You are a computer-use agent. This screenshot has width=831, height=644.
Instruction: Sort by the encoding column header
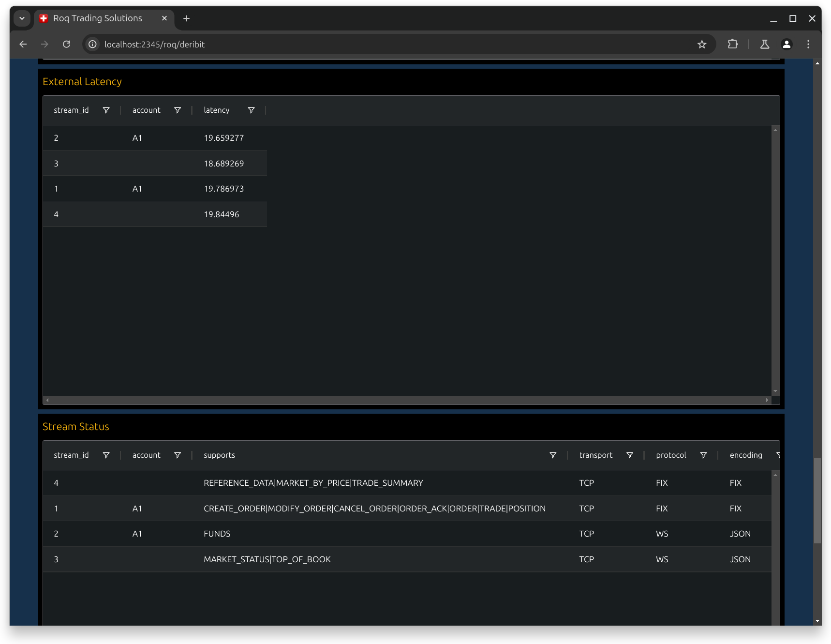pyautogui.click(x=746, y=455)
